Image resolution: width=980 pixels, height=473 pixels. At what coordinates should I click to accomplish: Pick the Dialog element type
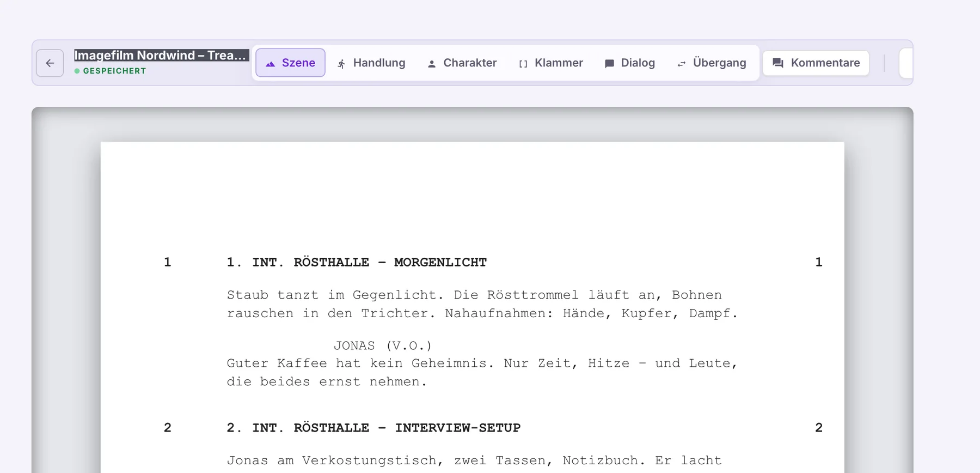pos(630,63)
